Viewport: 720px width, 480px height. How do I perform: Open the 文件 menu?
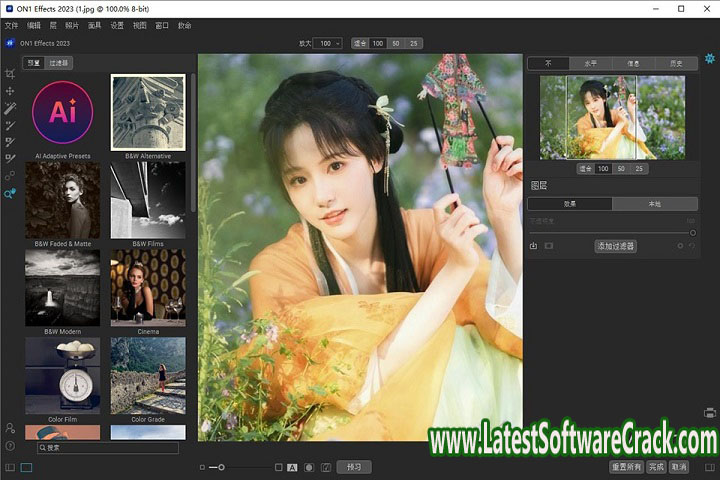tap(11, 25)
